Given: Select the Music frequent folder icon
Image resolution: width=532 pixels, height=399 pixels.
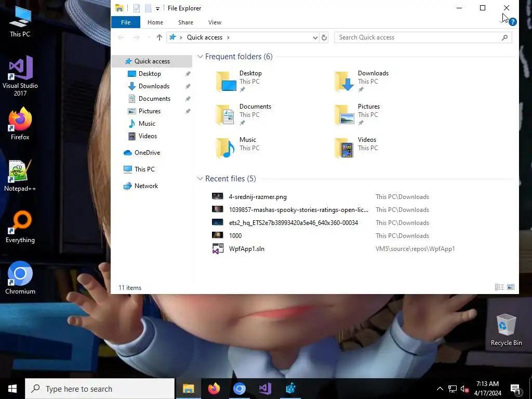Looking at the screenshot, I should 226,148.
